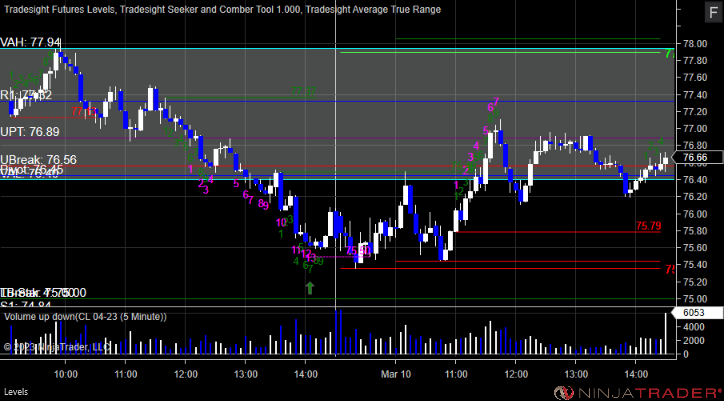Click the green 77.37 price label
This screenshot has height=401, width=724.
click(x=304, y=92)
